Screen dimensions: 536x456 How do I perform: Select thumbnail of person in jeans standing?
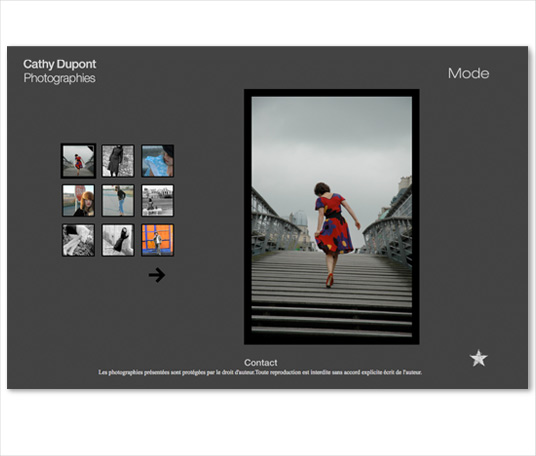[118, 200]
